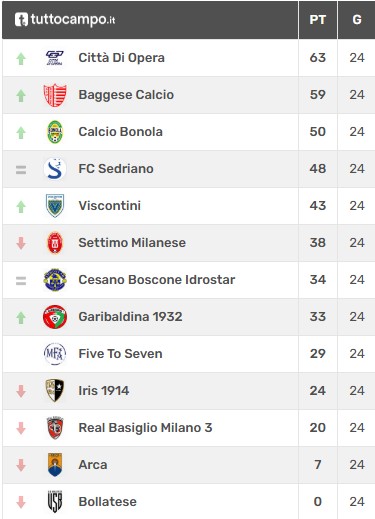Sort by the G column header
Viewport: 375px width, 519px height.
pos(357,20)
